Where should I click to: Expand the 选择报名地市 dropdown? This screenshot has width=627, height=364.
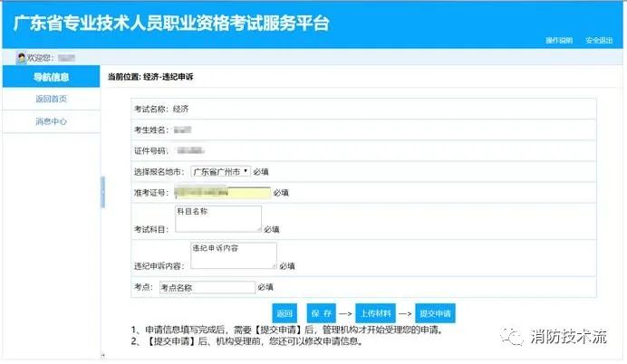tap(220, 171)
